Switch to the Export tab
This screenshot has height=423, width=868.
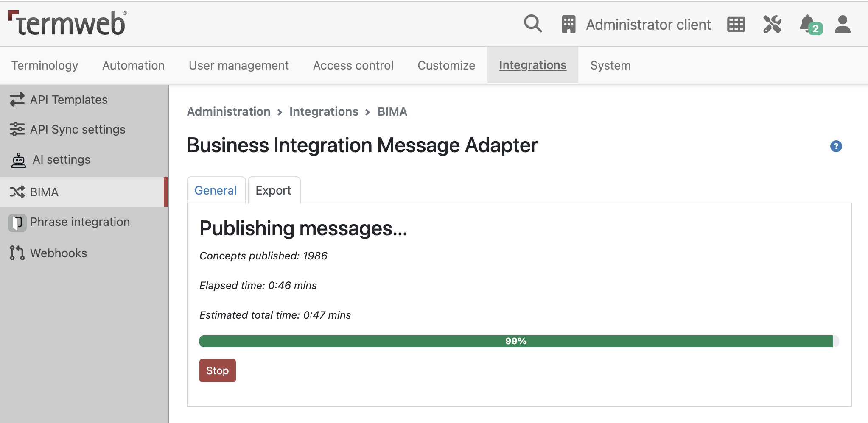point(274,190)
